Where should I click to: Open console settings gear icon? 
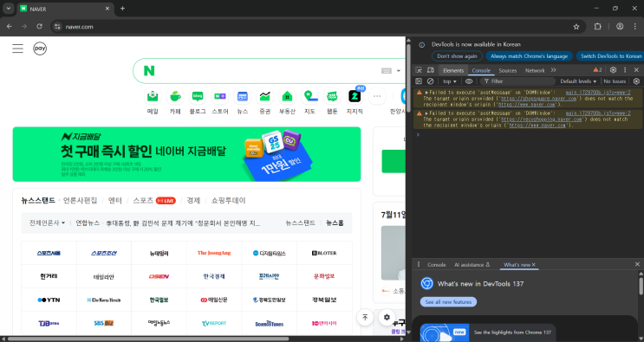click(636, 81)
